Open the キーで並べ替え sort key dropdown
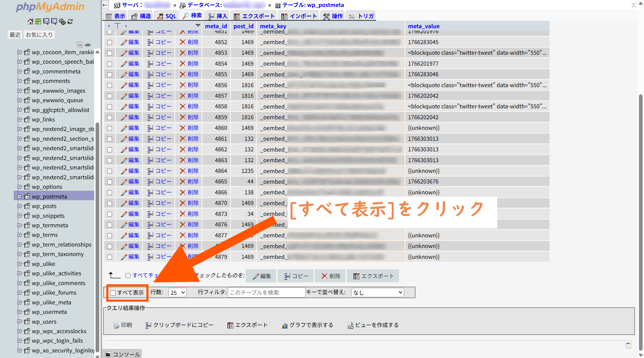Viewport: 644px width, 358px height. 377,293
